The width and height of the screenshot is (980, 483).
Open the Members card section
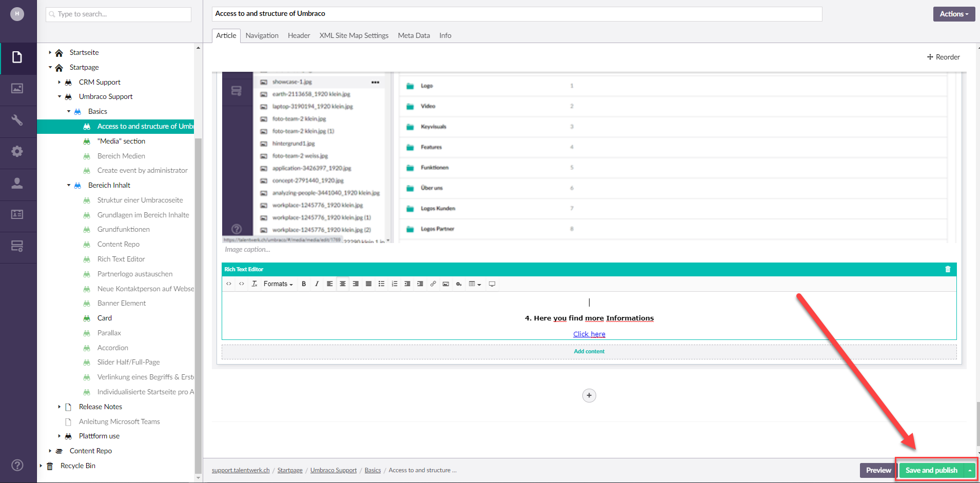[17, 215]
